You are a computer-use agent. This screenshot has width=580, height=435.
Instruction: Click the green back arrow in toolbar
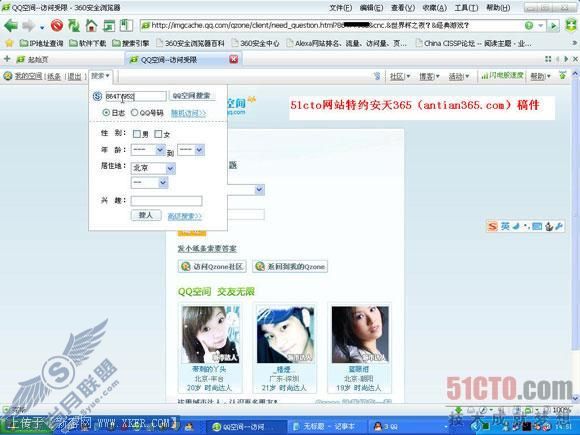pos(11,26)
